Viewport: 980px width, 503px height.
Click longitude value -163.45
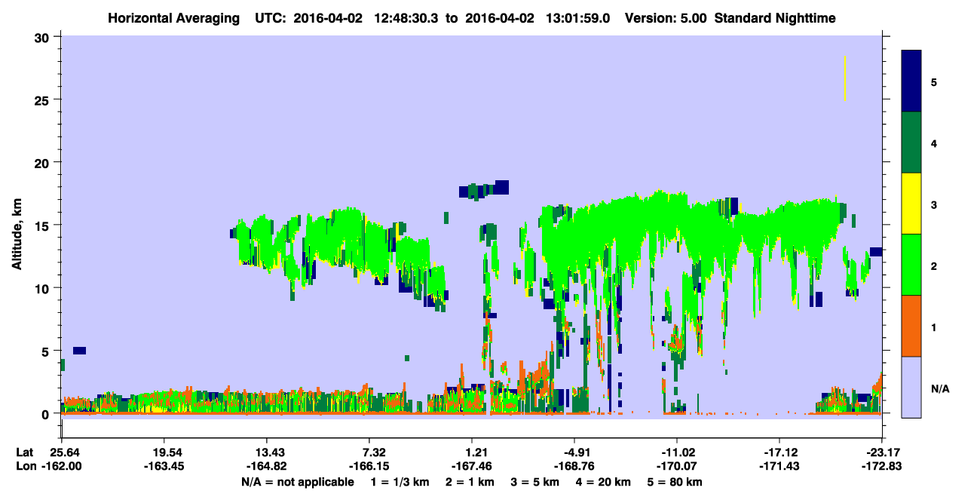pos(164,466)
